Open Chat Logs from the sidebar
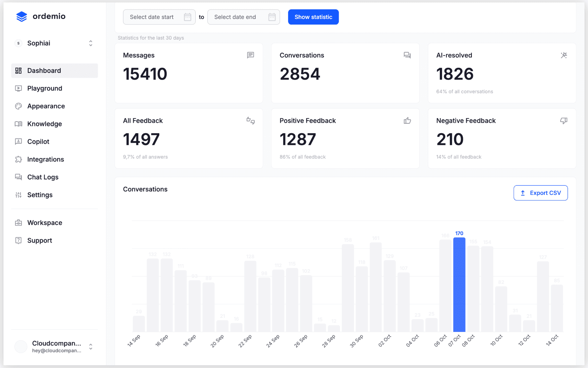 pyautogui.click(x=55, y=177)
